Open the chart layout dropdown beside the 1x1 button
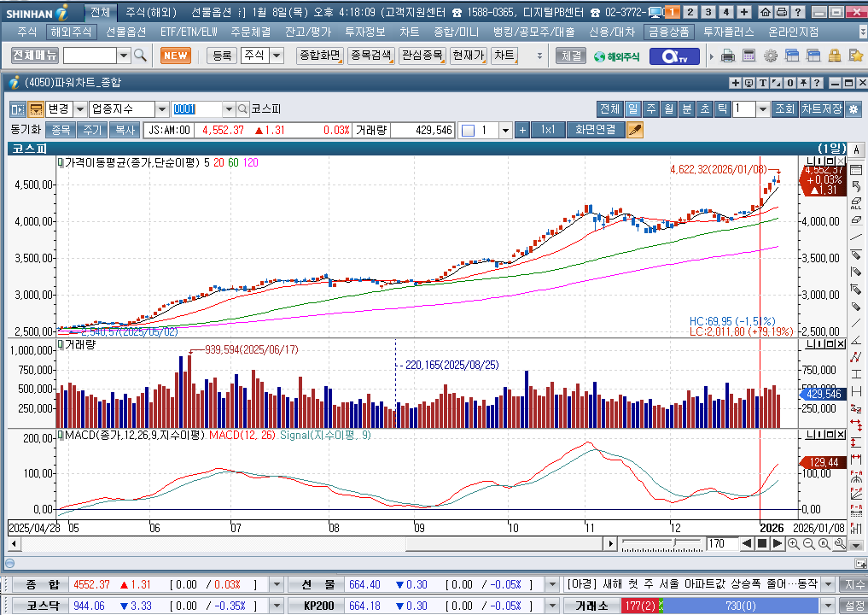 (505, 130)
